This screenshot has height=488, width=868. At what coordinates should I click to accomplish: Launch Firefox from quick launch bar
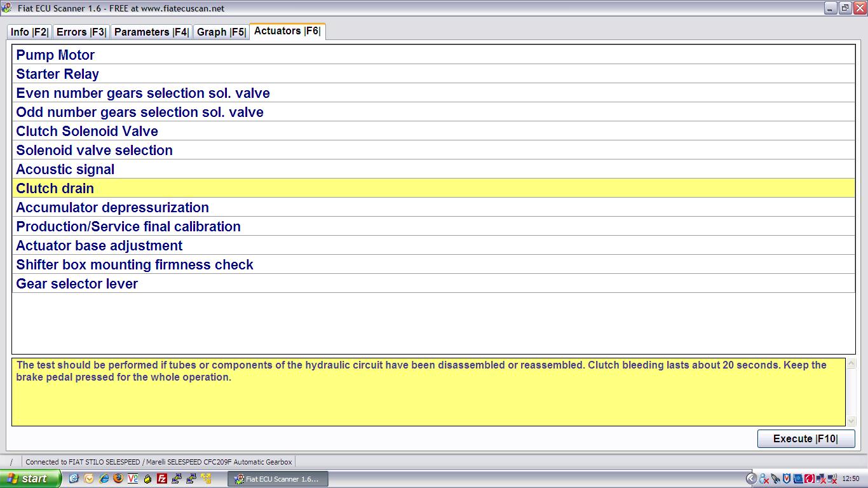(118, 478)
